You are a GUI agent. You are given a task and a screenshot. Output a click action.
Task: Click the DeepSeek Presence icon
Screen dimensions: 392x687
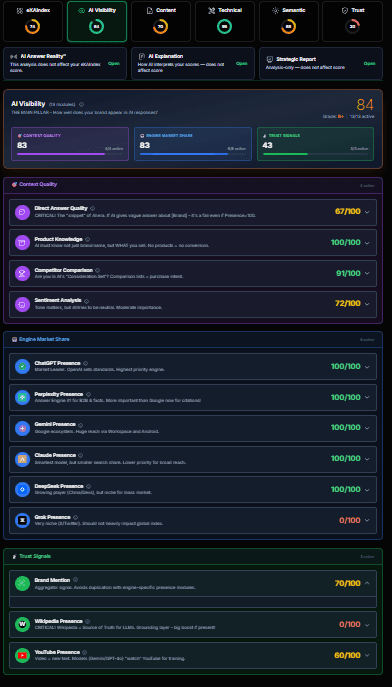[22, 489]
